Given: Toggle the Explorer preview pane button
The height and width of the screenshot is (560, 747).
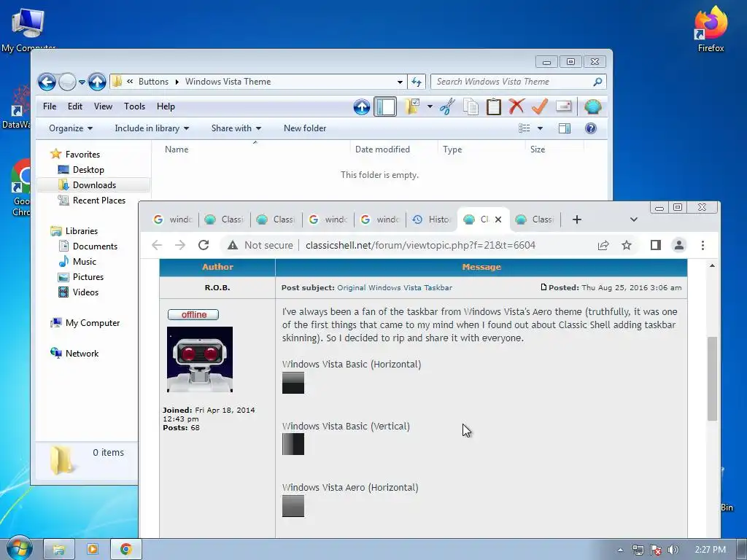Looking at the screenshot, I should click(x=565, y=128).
